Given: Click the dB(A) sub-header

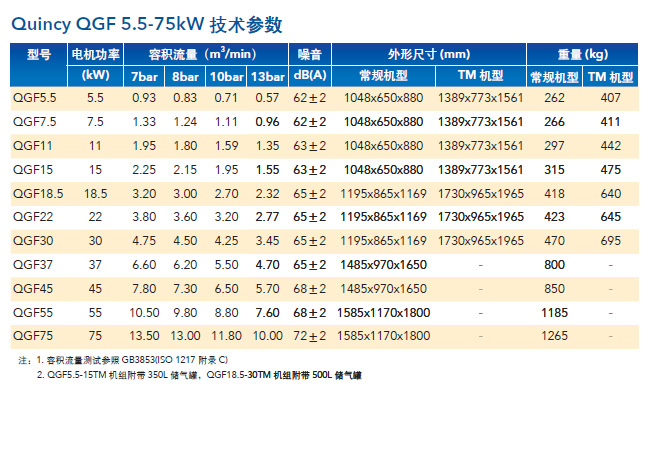Looking at the screenshot, I should pos(310,75).
